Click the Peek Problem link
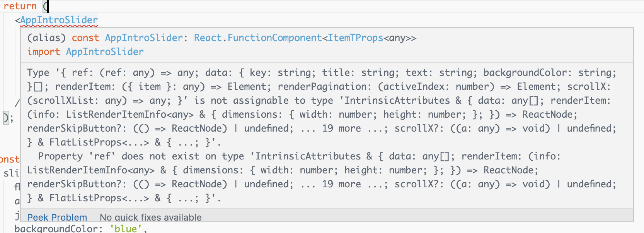Viewport: 644px width, 233px height. (x=57, y=217)
